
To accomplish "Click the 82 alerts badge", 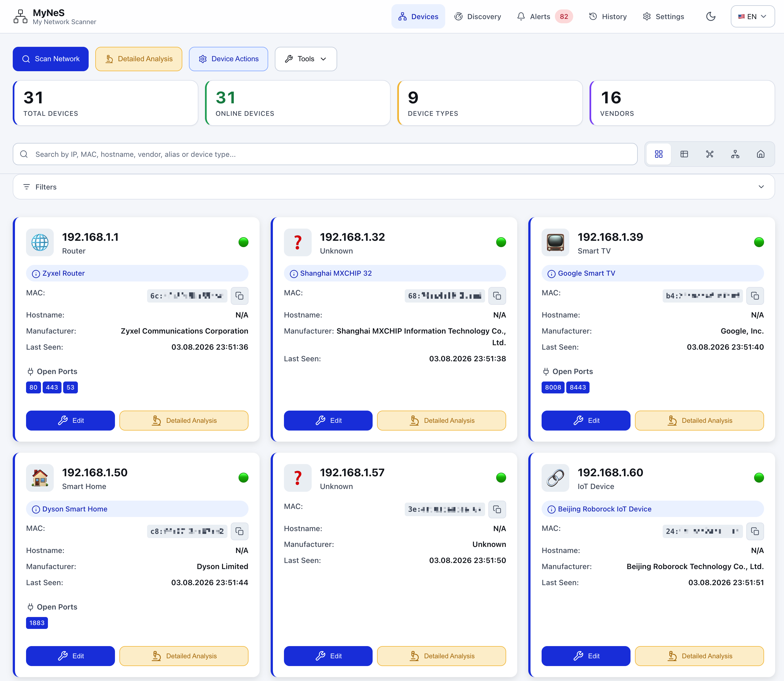I will coord(564,16).
